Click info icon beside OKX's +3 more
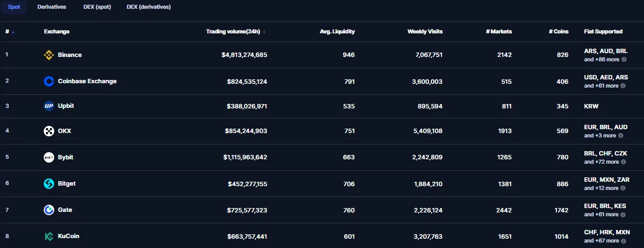The width and height of the screenshot is (644, 248). [620, 136]
